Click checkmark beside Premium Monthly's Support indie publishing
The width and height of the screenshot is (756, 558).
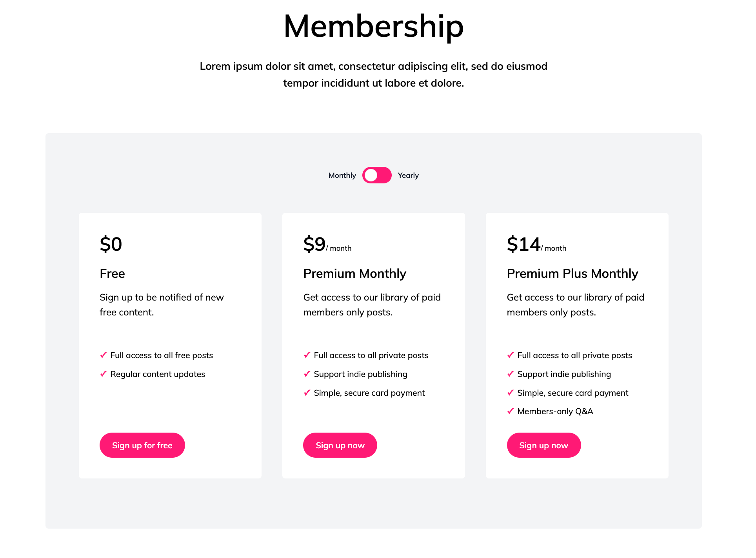307,374
